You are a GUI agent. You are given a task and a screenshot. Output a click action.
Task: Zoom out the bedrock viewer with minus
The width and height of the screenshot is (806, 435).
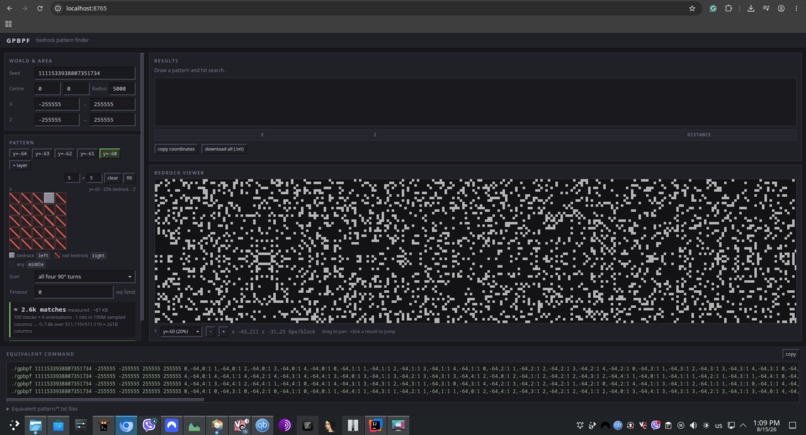coord(211,332)
